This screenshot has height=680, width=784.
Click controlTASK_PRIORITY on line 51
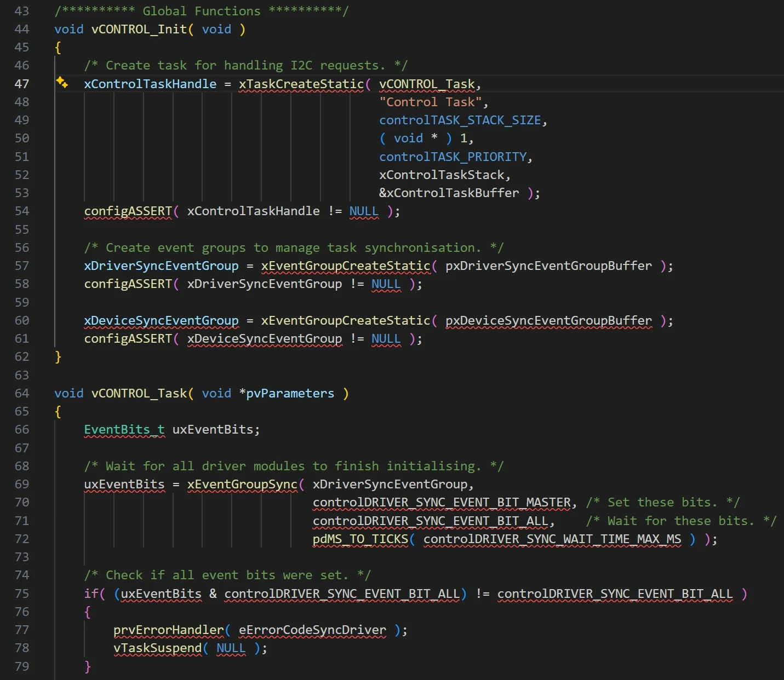pyautogui.click(x=453, y=157)
